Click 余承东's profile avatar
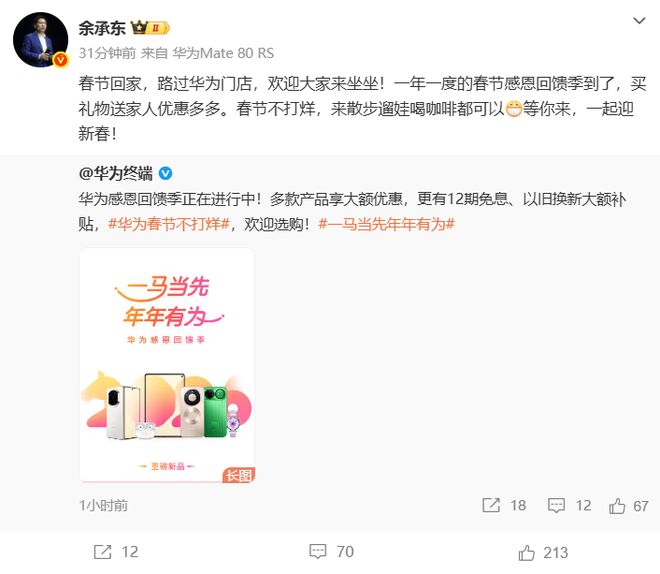660x574 pixels. point(40,40)
